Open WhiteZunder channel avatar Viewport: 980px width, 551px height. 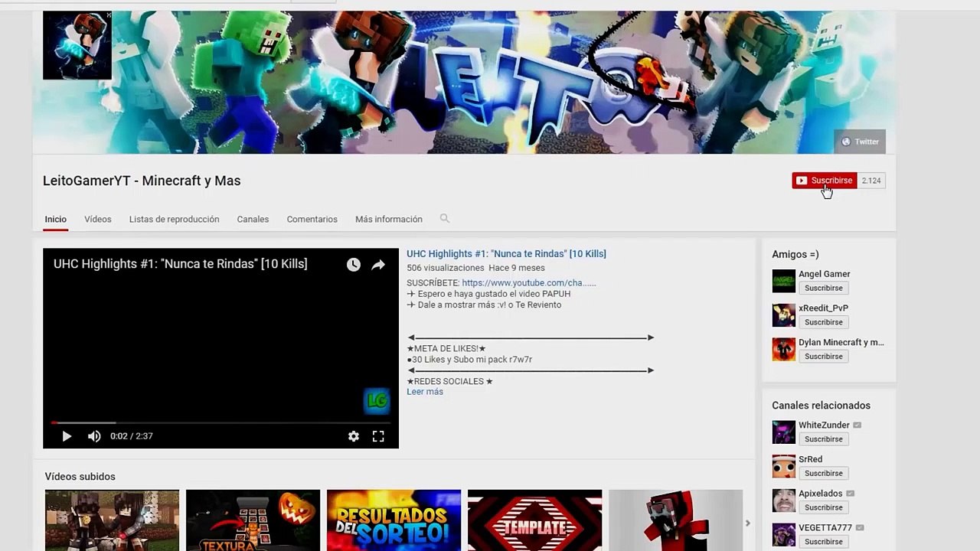click(x=783, y=432)
